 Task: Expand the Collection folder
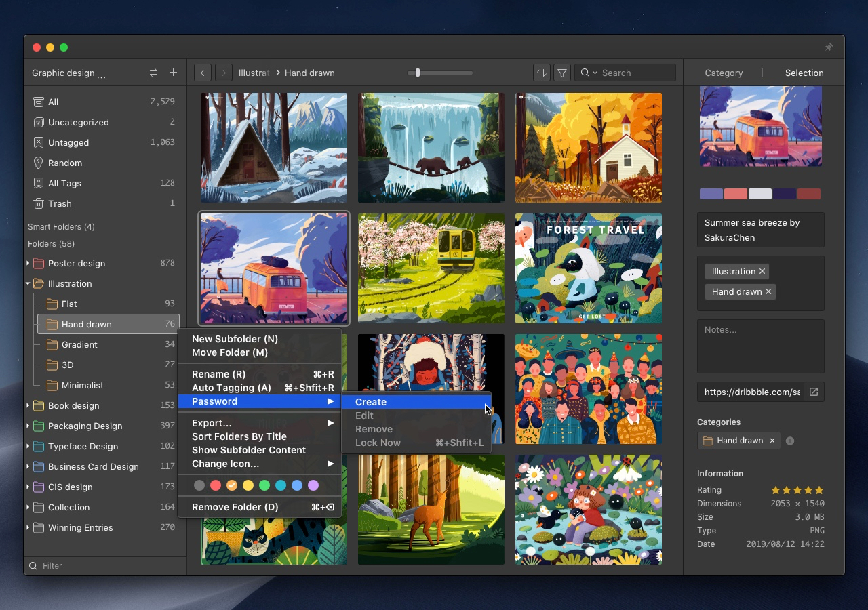(28, 507)
